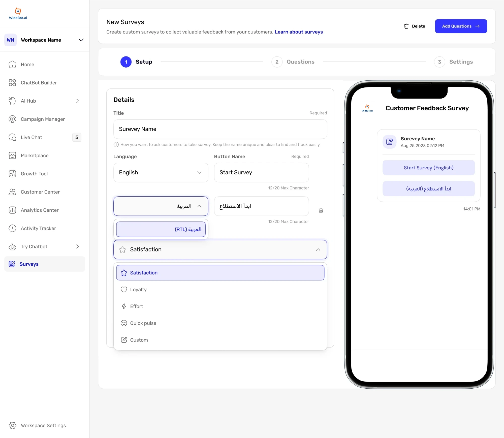Image resolution: width=504 pixels, height=438 pixels.
Task: Click the Live Chat bubble icon
Action: [x=12, y=137]
